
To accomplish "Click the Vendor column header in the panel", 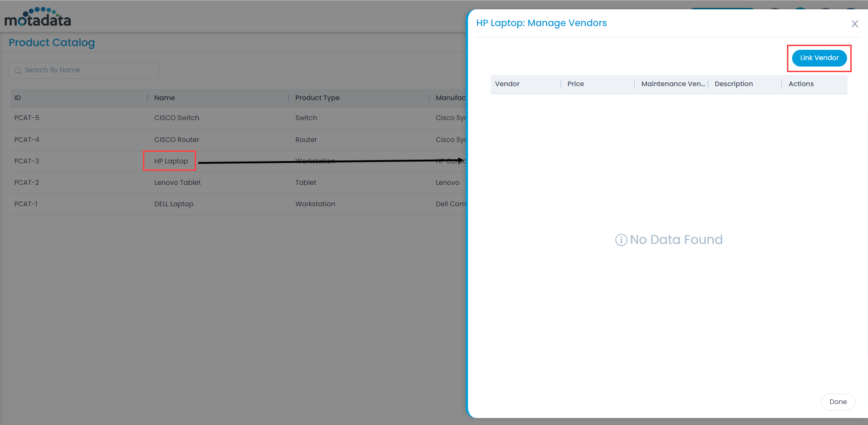I will tap(507, 84).
